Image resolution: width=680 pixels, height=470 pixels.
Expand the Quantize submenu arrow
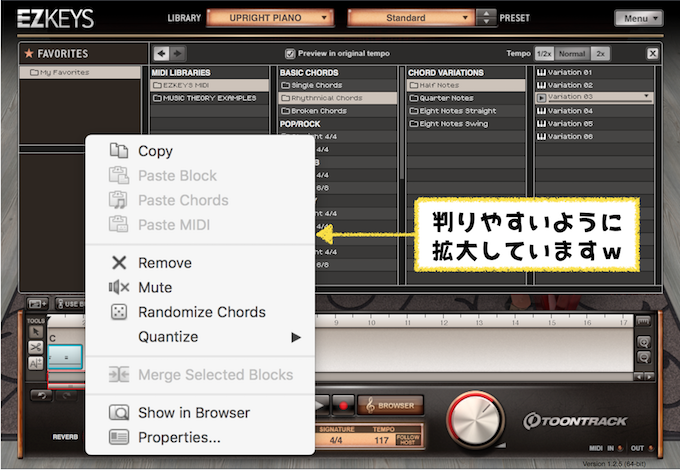pos(296,337)
